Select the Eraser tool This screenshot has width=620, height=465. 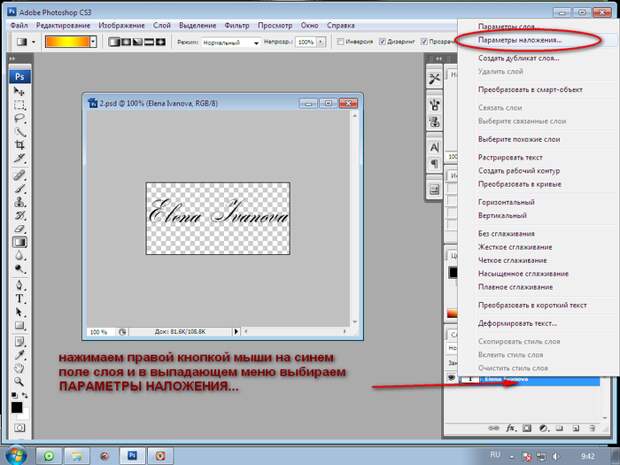click(x=19, y=229)
